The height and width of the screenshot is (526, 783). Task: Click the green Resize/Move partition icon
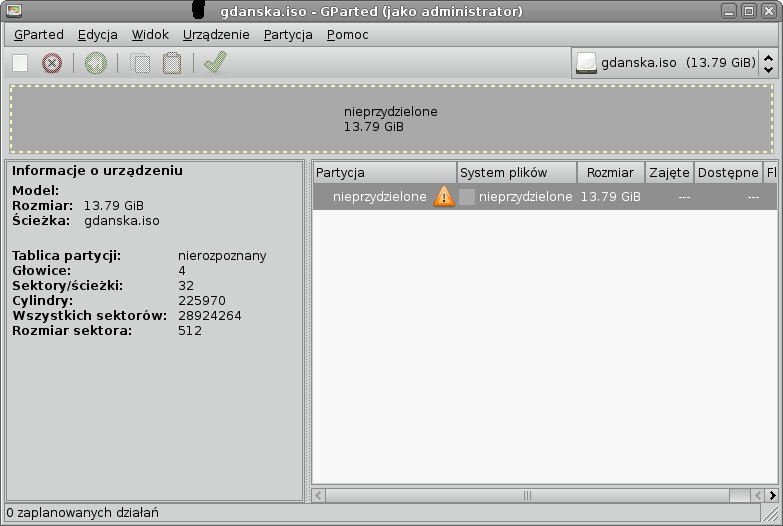click(95, 64)
